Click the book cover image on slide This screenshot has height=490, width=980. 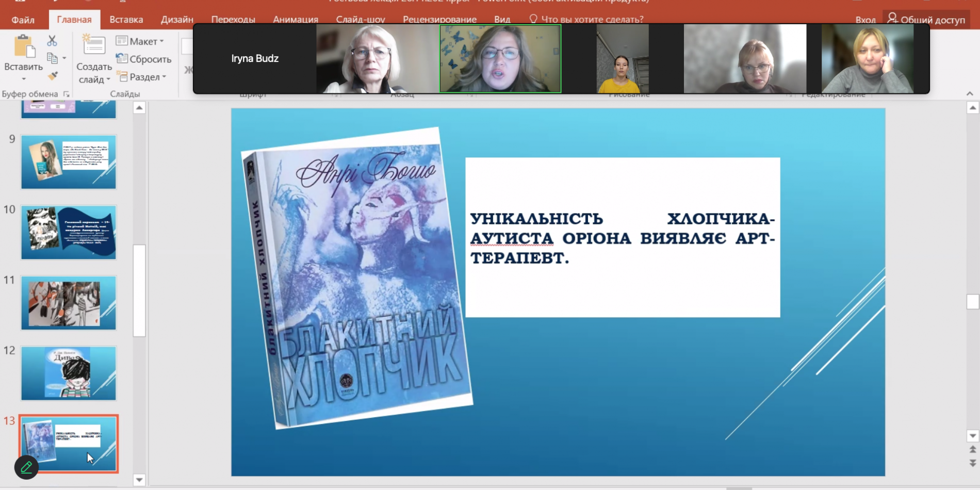(x=357, y=279)
